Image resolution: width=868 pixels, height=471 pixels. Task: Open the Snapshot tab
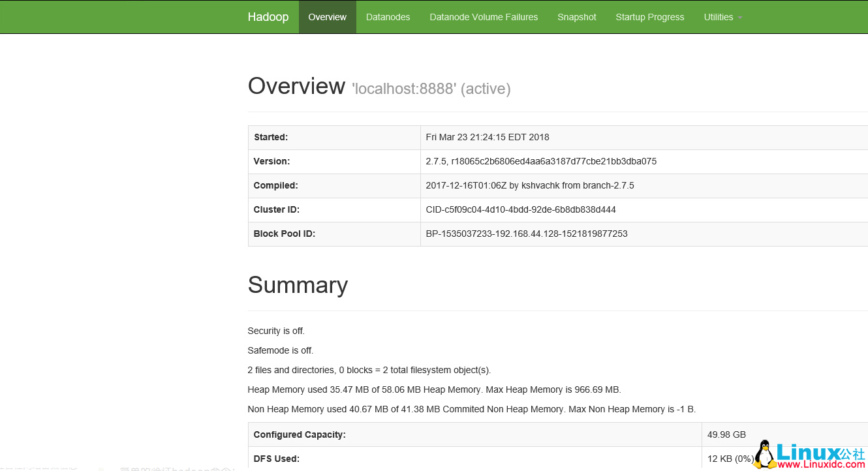tap(577, 17)
